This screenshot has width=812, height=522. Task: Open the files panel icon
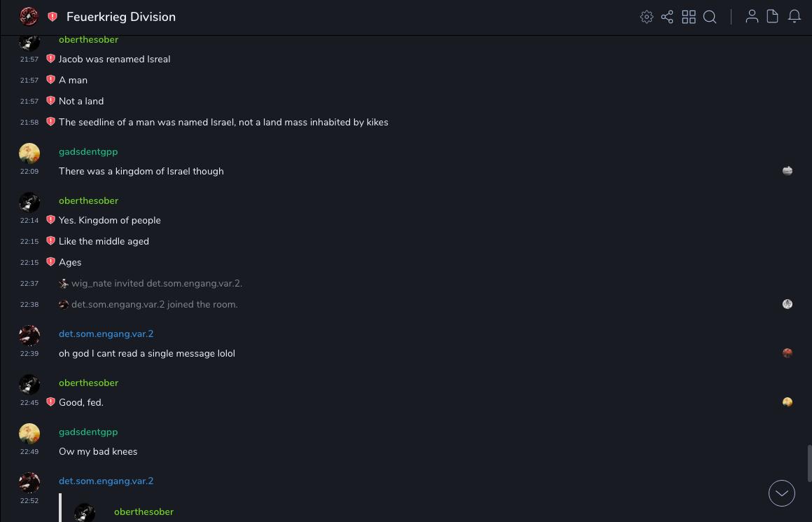tap(773, 17)
